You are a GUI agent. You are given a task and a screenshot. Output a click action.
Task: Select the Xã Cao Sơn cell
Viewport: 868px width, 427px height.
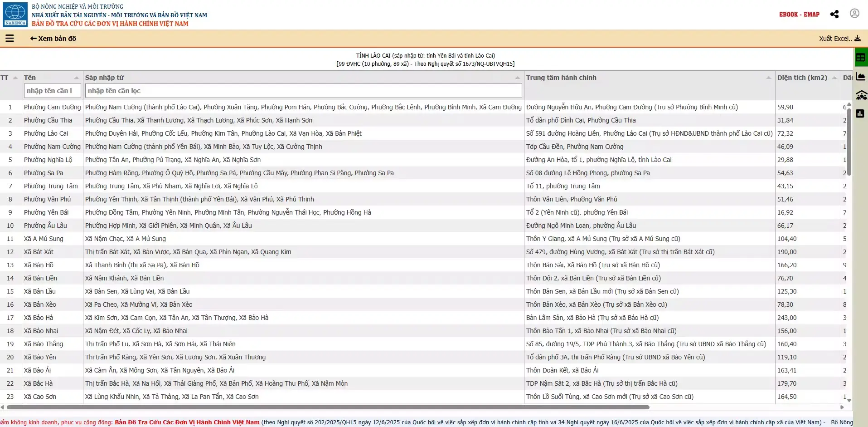pos(40,397)
